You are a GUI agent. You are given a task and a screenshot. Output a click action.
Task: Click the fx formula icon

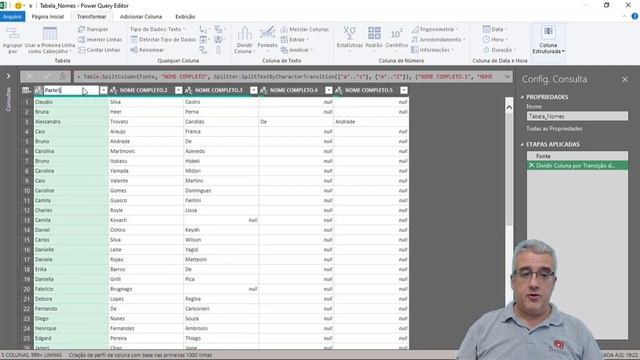click(x=63, y=76)
